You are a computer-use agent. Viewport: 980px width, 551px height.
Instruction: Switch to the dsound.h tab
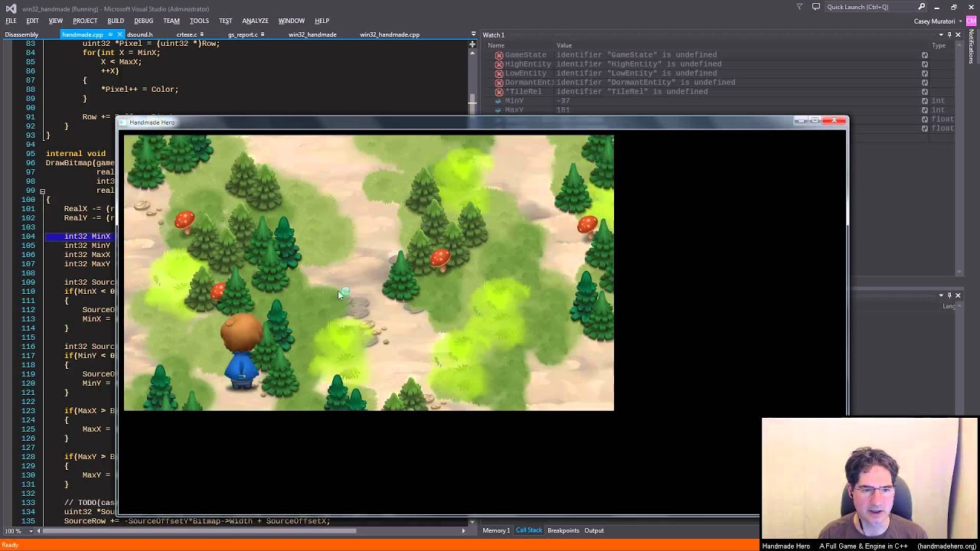pos(139,34)
